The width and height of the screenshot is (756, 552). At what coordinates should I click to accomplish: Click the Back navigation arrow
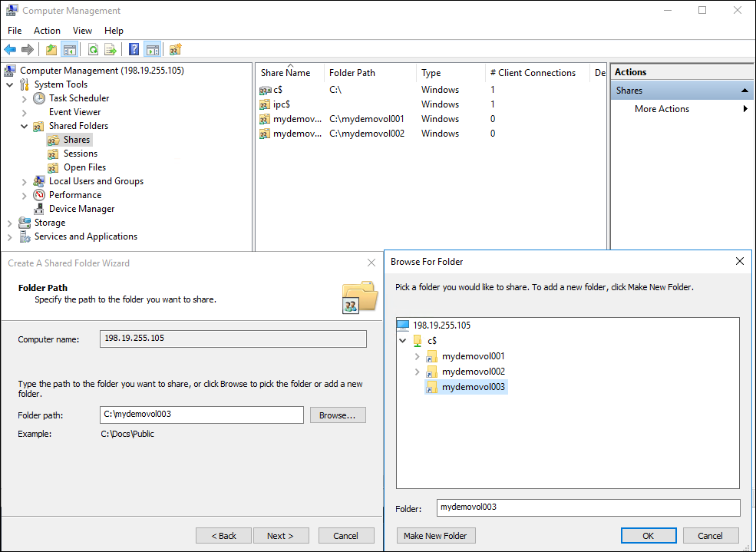(10, 49)
